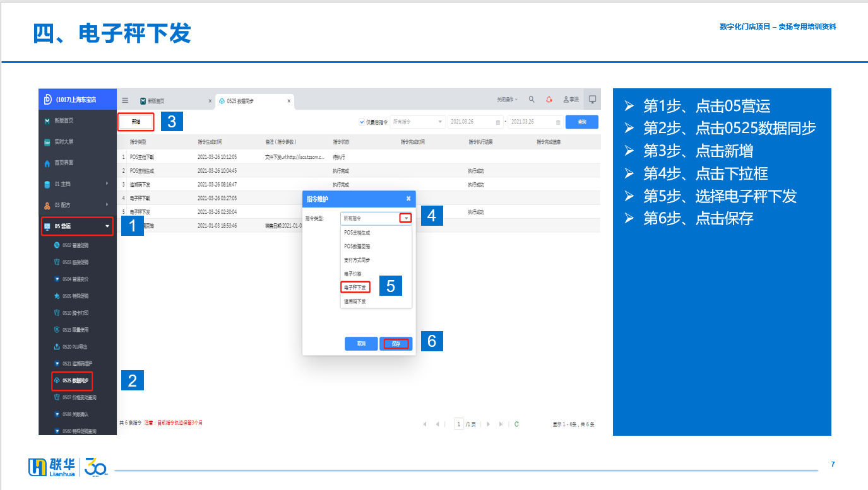This screenshot has width=868, height=490.
Task: Close the 指令维护 dialog with X
Action: 408,199
